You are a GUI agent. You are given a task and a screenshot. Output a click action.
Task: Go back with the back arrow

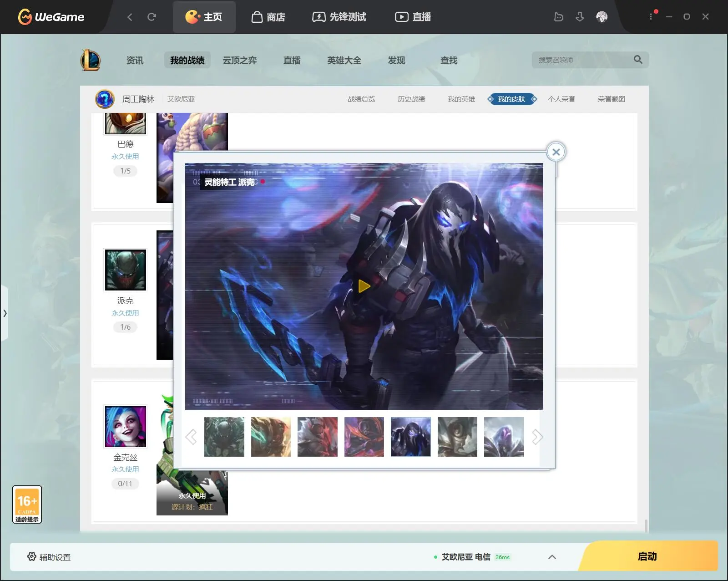(130, 17)
